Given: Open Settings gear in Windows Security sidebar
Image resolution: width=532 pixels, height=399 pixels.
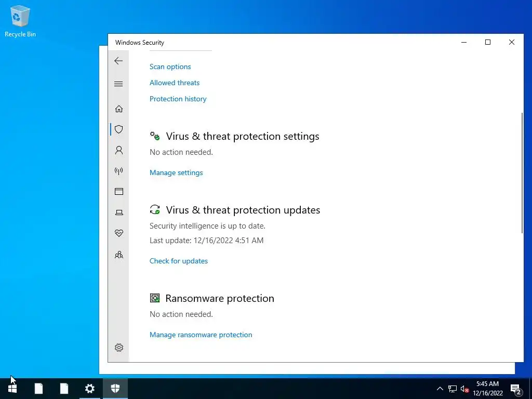Looking at the screenshot, I should [x=119, y=348].
